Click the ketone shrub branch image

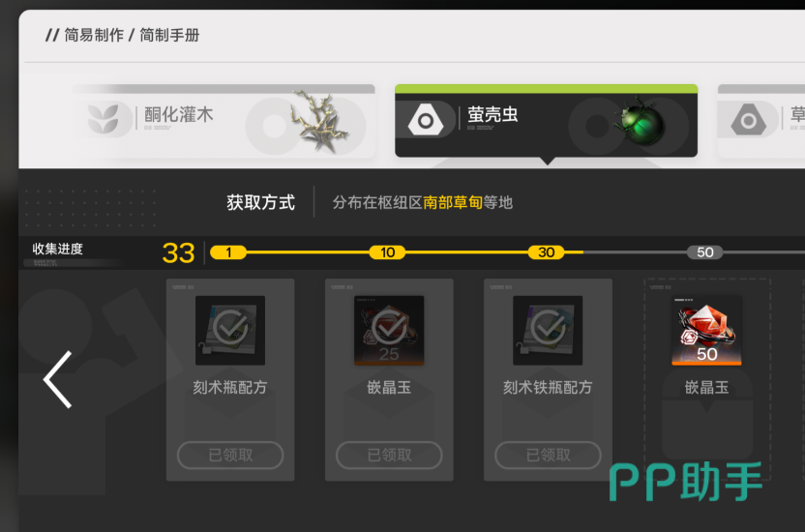[x=318, y=122]
